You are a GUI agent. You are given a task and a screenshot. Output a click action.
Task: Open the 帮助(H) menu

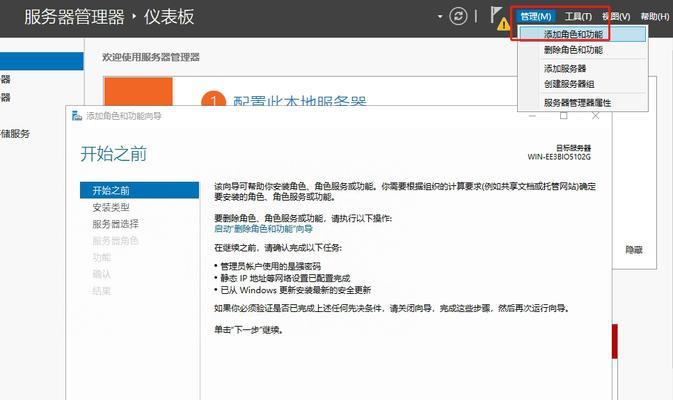click(x=655, y=17)
